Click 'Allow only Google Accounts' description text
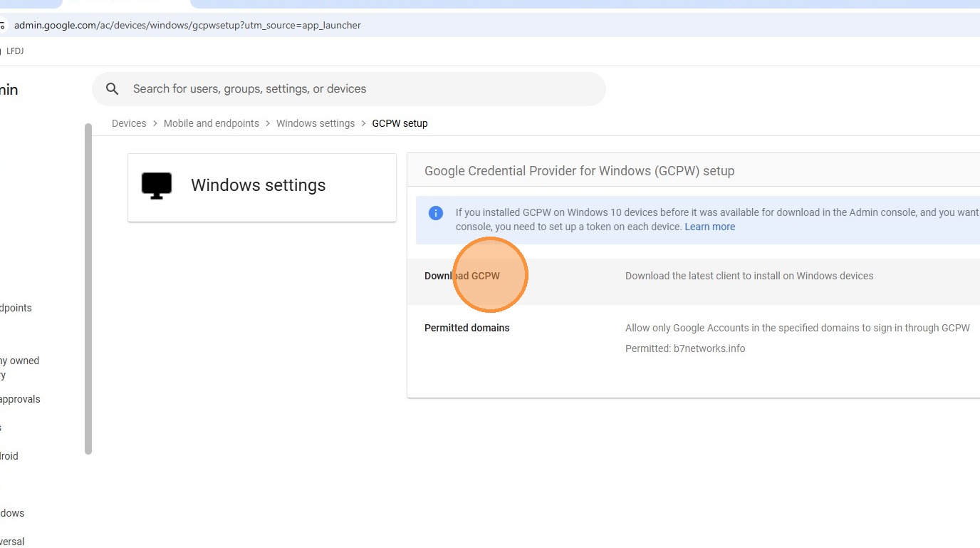 798,328
